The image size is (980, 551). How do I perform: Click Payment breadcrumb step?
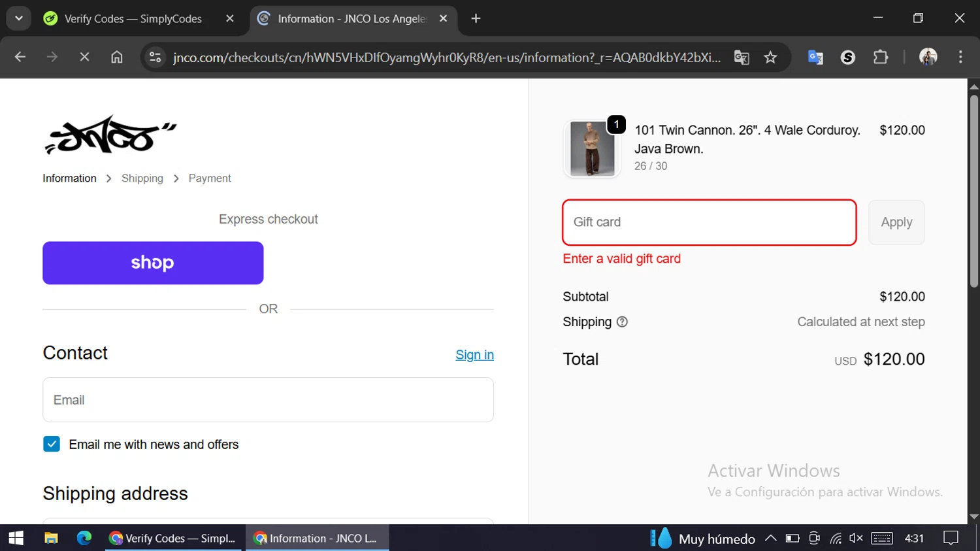(x=210, y=178)
